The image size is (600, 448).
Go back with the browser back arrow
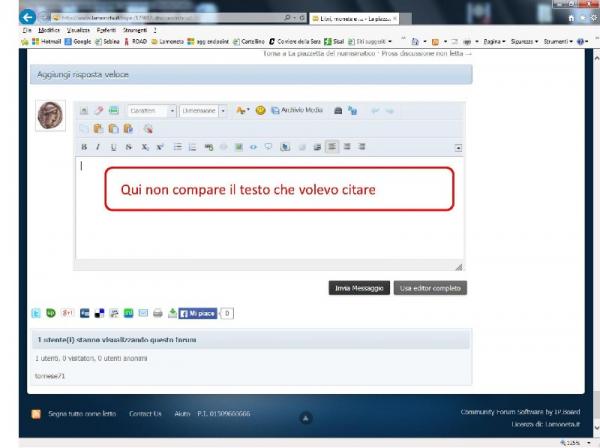point(27,17)
